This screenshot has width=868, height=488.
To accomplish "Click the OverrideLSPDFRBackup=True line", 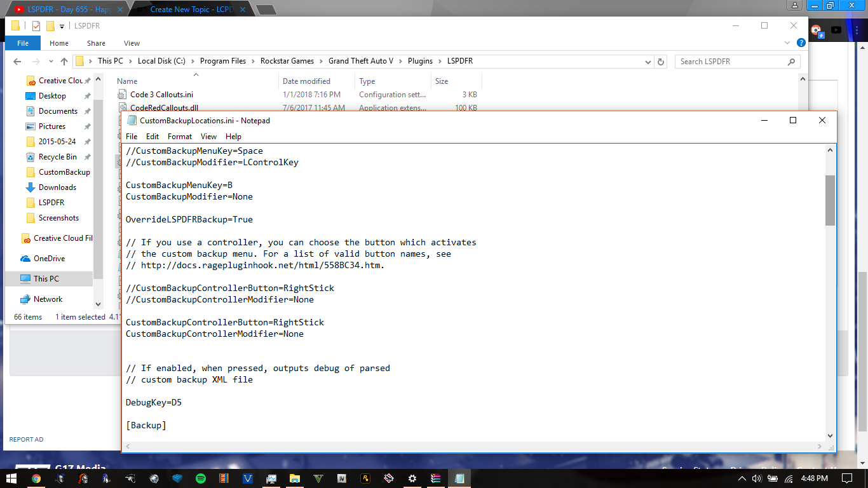I will click(x=189, y=220).
